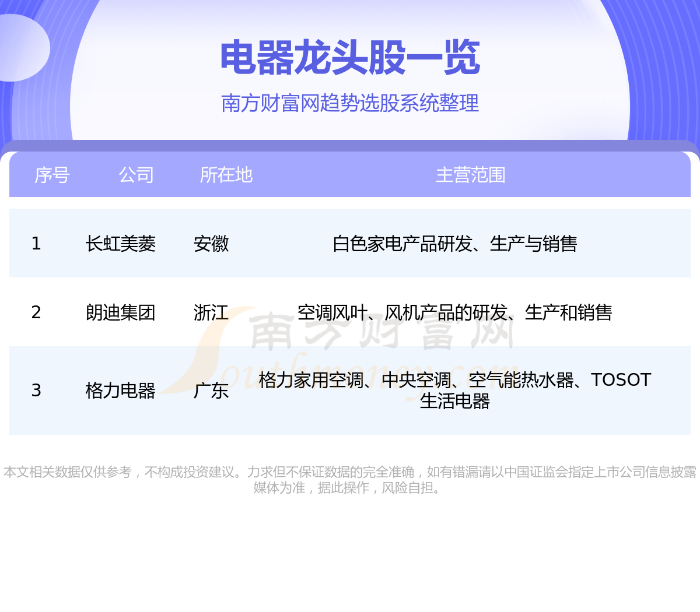Click 空调风叶、风机产品 business scope cell
The height and width of the screenshot is (612, 700).
455,312
